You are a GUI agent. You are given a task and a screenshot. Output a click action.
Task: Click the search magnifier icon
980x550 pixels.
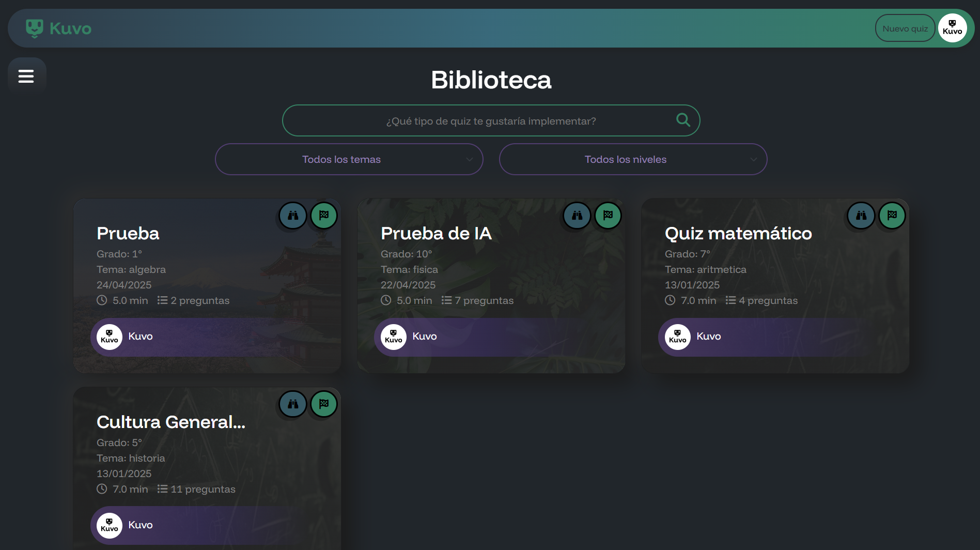tap(683, 120)
